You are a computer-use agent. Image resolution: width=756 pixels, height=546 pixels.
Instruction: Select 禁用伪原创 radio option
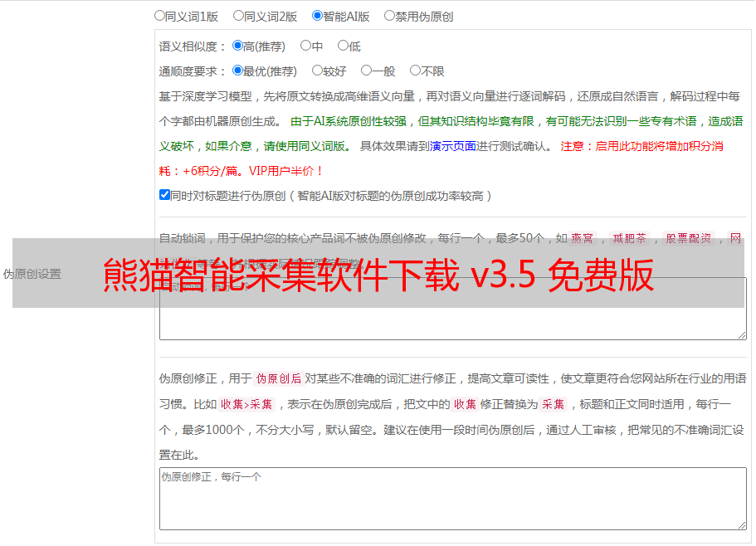coord(389,16)
